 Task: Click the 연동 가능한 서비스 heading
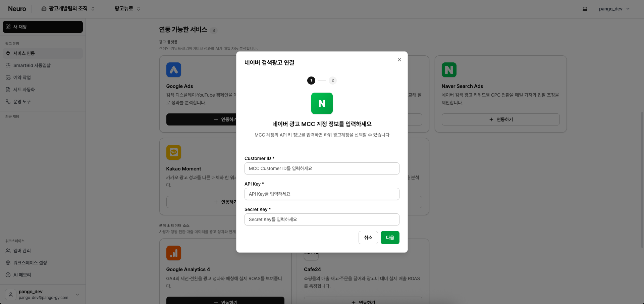coord(183,30)
